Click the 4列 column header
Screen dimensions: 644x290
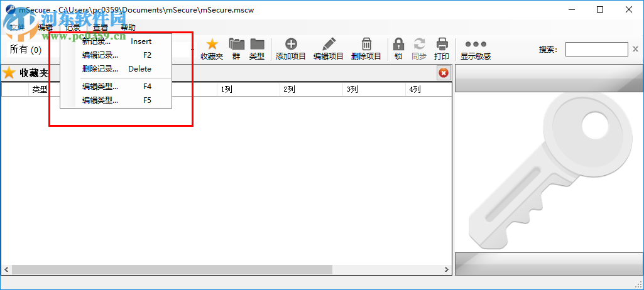click(x=428, y=89)
